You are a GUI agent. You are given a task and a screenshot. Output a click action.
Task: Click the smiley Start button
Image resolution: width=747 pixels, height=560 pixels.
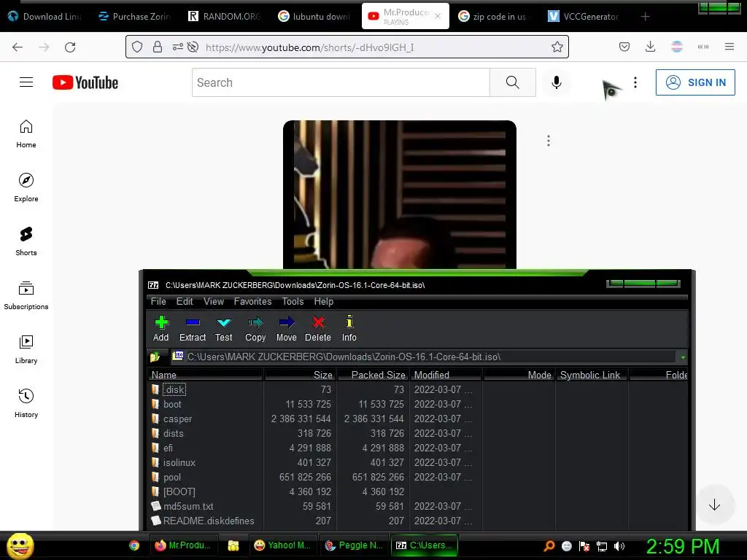coord(20,545)
